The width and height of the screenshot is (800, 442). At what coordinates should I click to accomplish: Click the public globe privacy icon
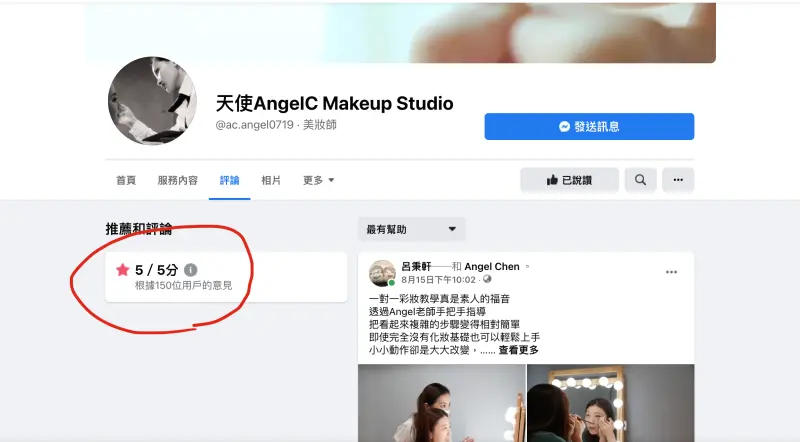[x=487, y=279]
